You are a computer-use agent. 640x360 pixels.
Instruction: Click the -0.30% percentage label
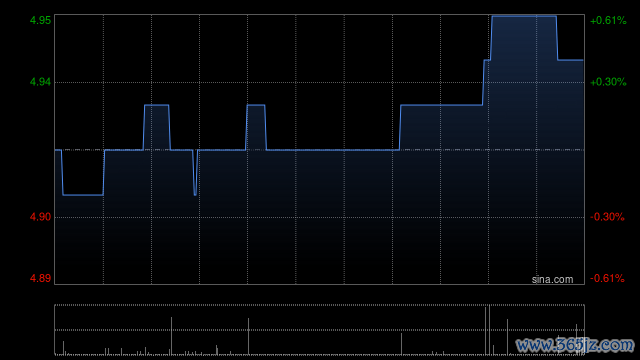(x=607, y=217)
